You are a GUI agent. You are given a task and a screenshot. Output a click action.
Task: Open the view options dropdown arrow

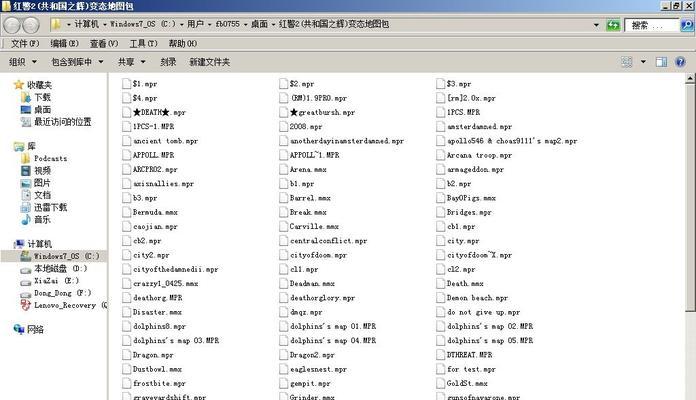[643, 62]
